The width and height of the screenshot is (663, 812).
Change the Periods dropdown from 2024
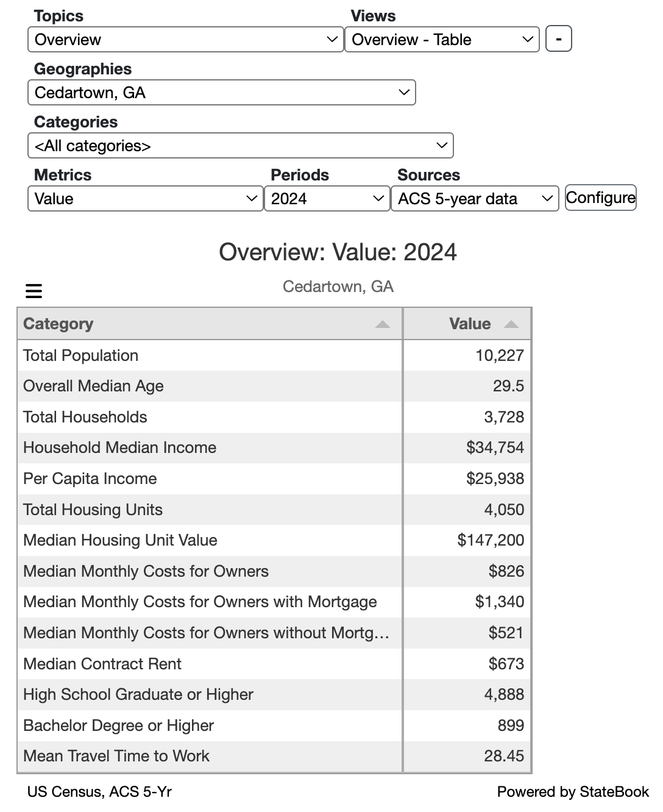point(327,199)
